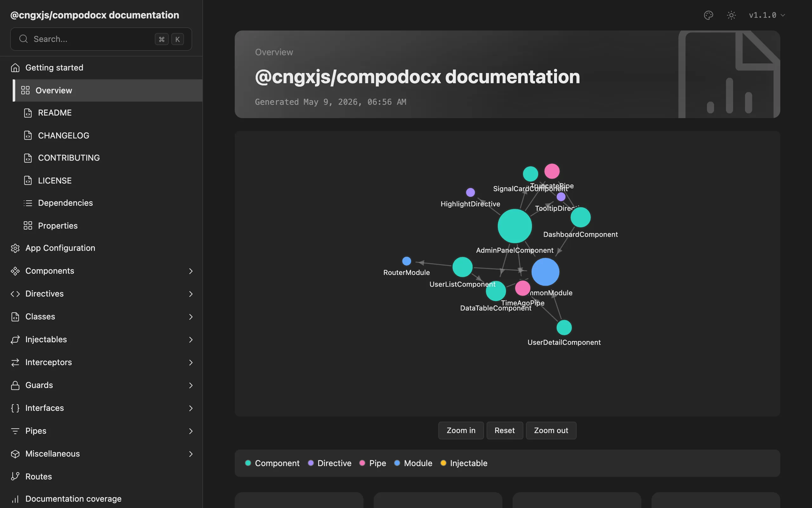Click the LICENSE file icon

tap(28, 180)
